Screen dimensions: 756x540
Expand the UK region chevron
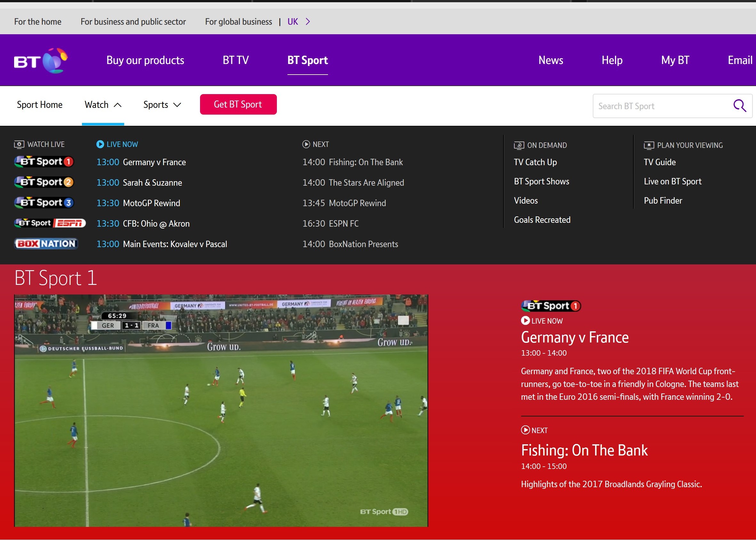308,22
